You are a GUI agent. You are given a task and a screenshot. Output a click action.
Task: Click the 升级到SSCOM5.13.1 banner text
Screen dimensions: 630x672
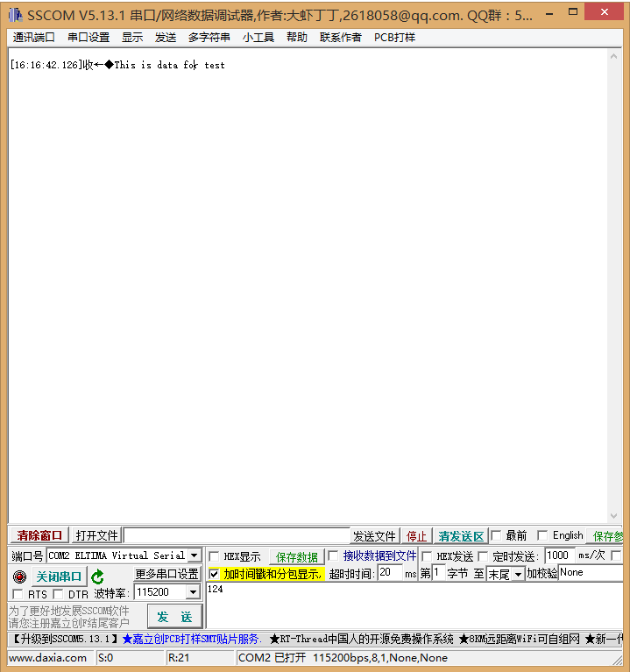tap(64, 639)
